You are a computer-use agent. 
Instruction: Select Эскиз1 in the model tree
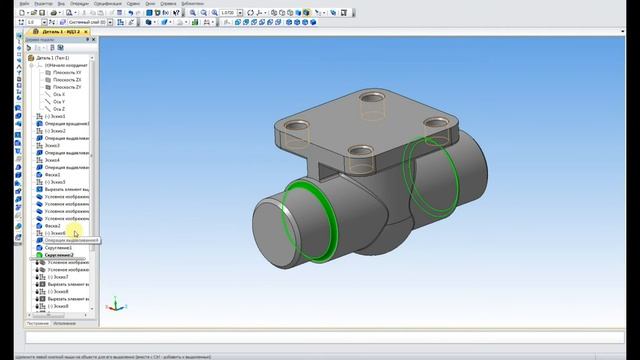click(55, 117)
